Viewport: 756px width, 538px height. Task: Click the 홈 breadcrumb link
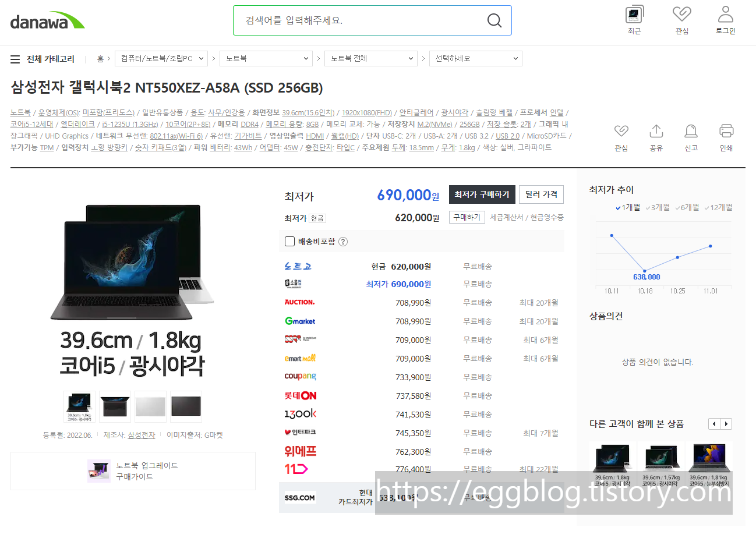(100, 59)
